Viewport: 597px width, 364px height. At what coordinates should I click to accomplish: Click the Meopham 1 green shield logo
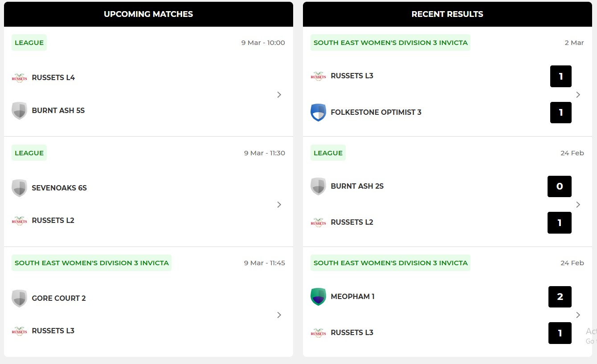[318, 297]
